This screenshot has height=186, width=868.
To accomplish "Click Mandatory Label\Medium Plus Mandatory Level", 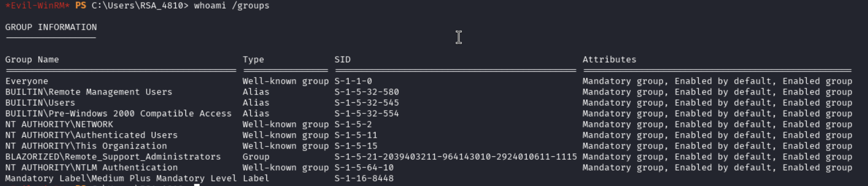I will [121, 178].
